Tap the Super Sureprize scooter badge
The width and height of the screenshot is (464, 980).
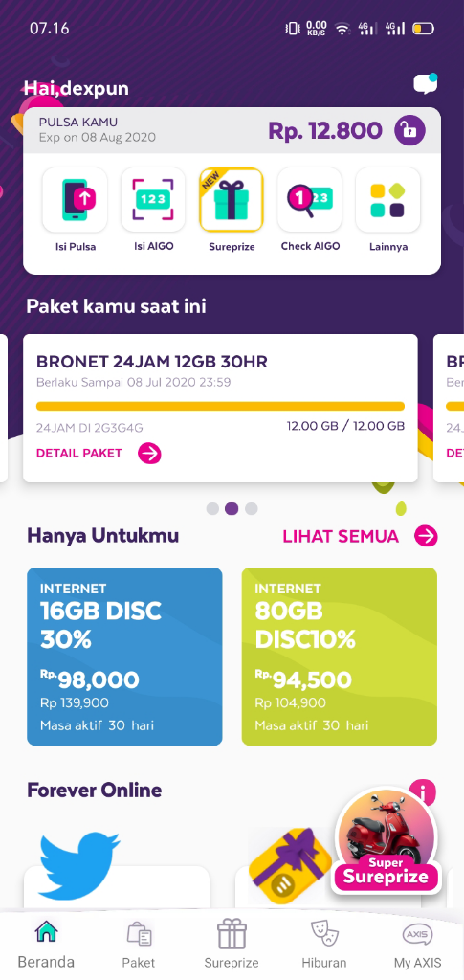(x=386, y=842)
